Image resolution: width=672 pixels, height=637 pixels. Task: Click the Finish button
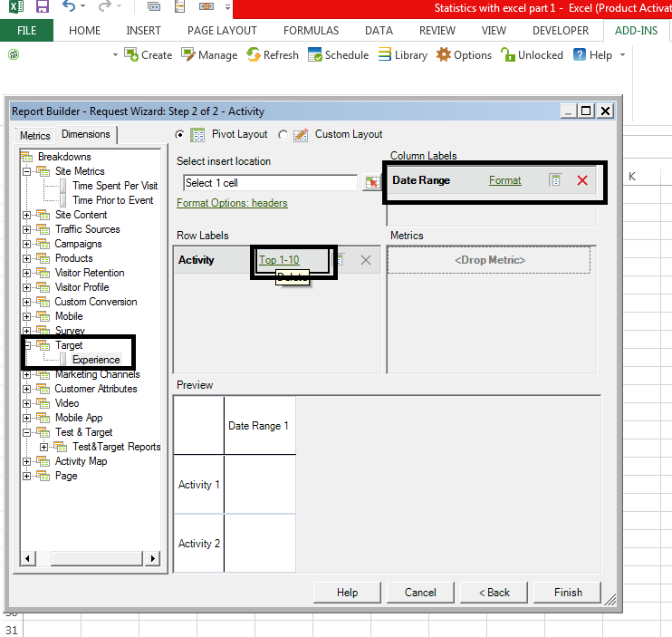click(x=568, y=592)
